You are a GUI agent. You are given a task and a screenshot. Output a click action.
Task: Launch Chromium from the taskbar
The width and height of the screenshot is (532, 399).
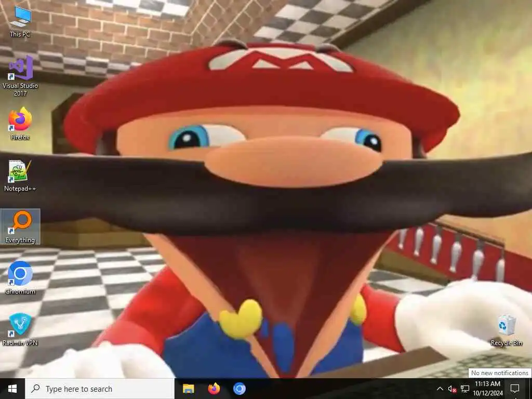click(239, 389)
